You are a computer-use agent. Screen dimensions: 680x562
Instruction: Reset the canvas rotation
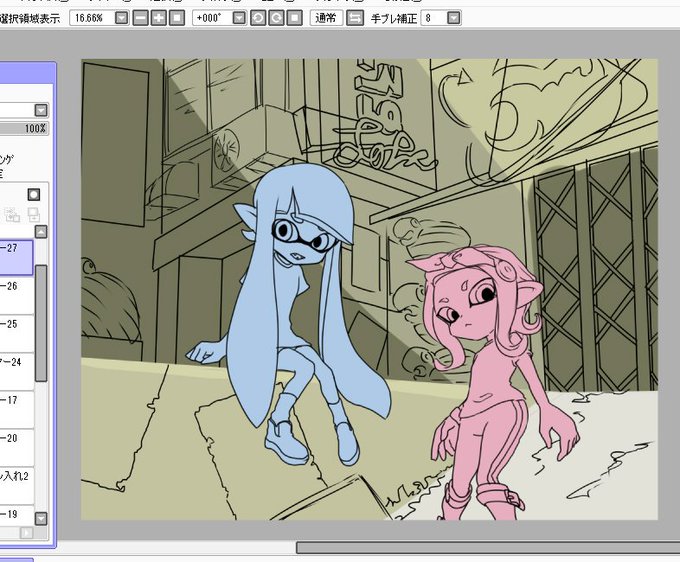(x=294, y=18)
